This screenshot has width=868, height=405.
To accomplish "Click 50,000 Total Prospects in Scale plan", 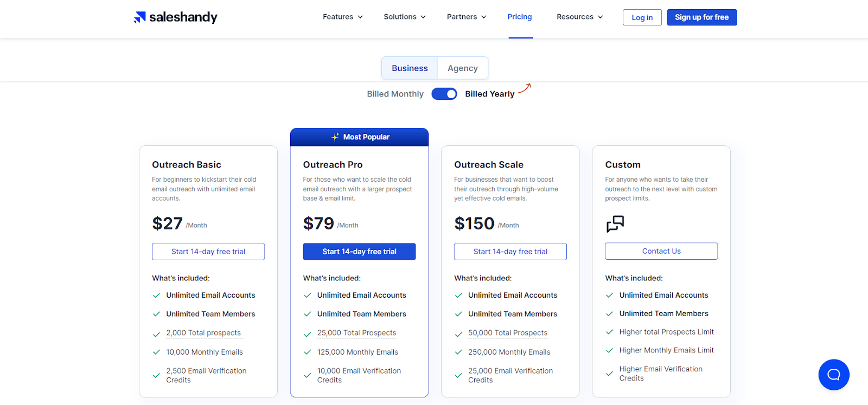I will (x=508, y=333).
